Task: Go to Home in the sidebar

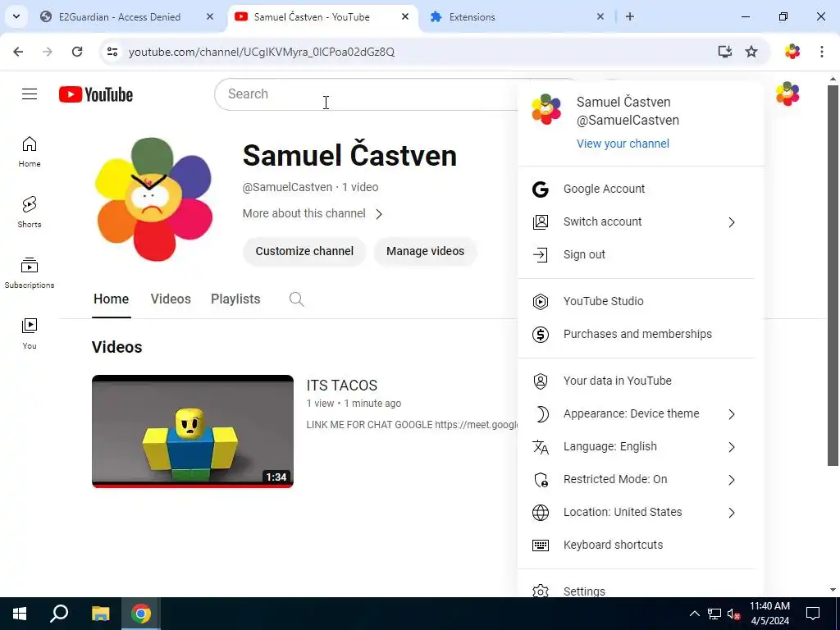Action: (x=30, y=152)
